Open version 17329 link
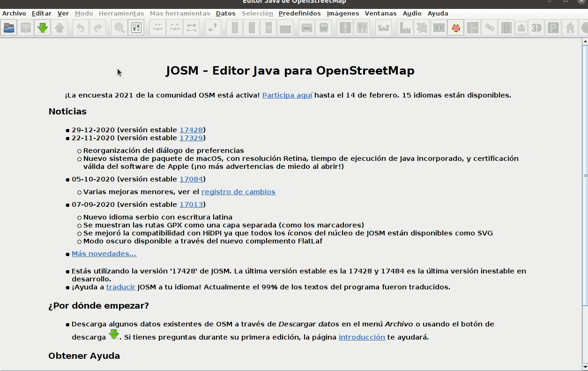This screenshot has width=588, height=371. pyautogui.click(x=191, y=138)
